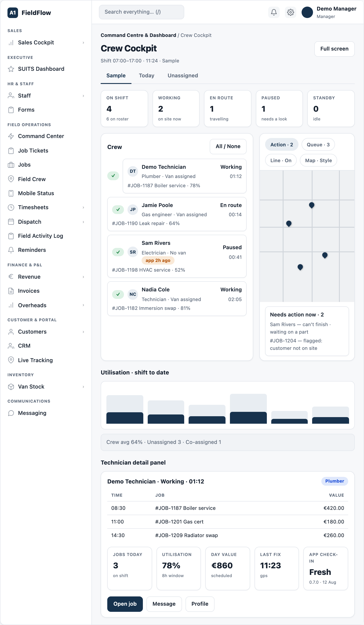Open the Queue · 3 chip

[x=318, y=145]
